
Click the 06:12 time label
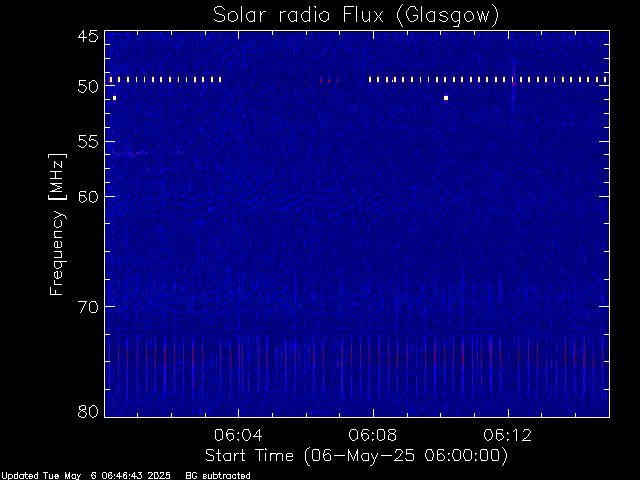coord(507,435)
